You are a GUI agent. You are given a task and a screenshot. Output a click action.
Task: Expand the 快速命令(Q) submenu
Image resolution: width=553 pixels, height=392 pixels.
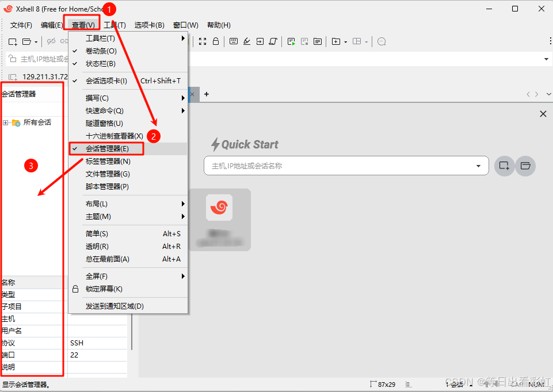pyautogui.click(x=128, y=110)
